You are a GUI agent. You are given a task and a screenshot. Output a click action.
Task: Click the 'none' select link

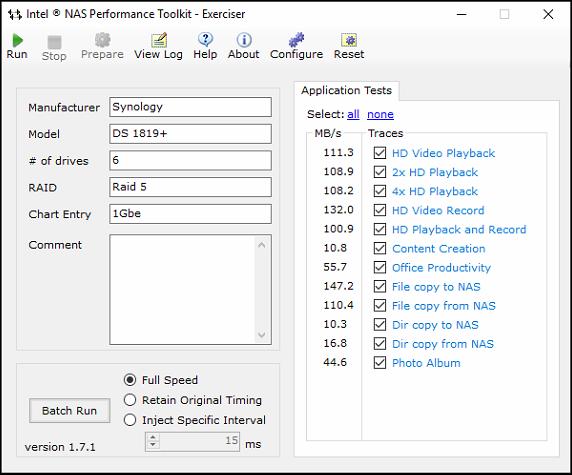pos(380,114)
